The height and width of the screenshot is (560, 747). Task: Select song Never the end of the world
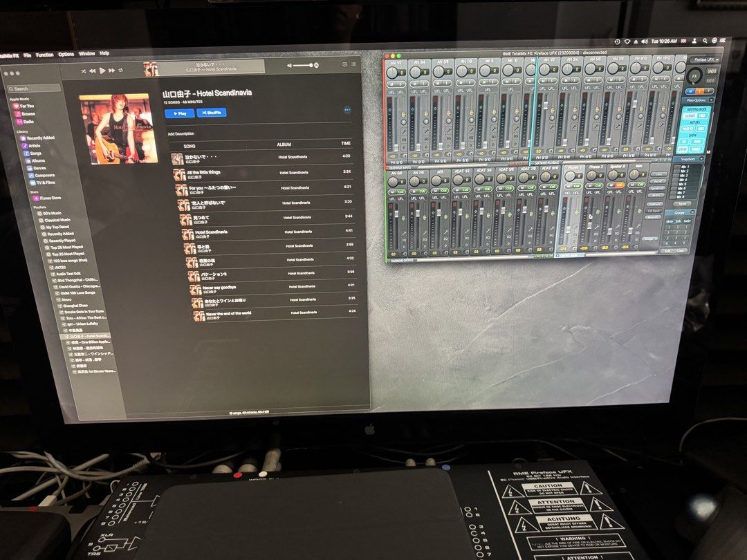(x=277, y=315)
